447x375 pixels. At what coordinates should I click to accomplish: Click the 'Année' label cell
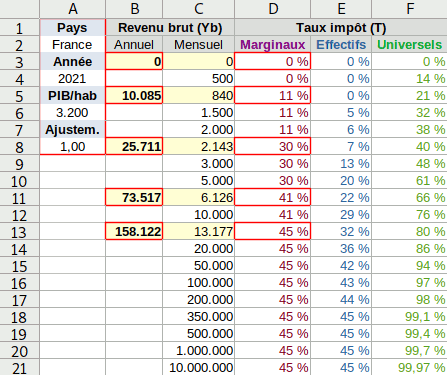pos(73,61)
